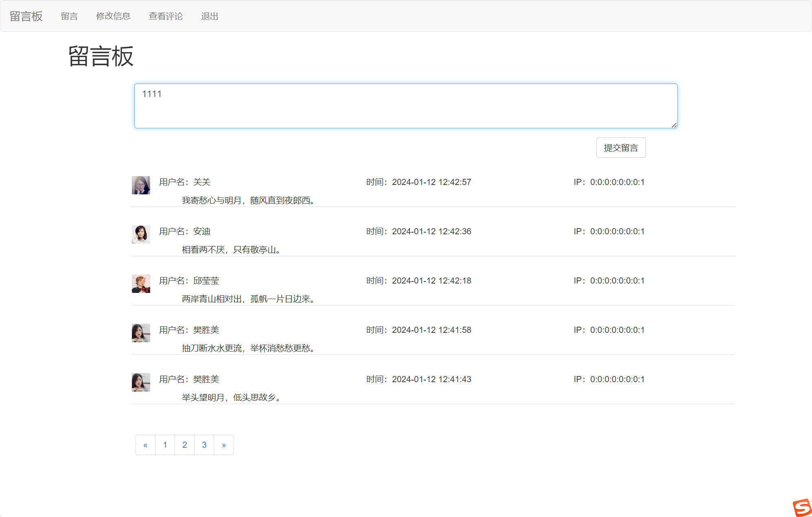The width and height of the screenshot is (812, 517).
Task: Open the 查看评论 menu item
Action: pos(166,16)
